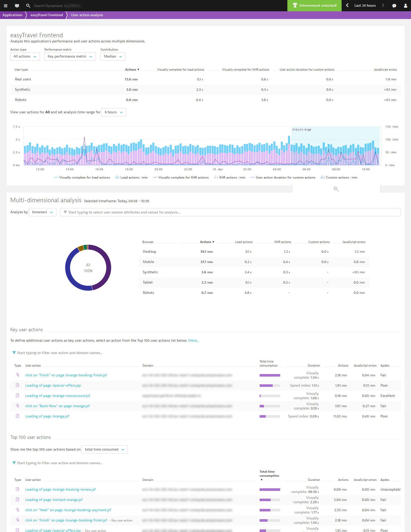Toggle XHR actions /min legend item
The height and width of the screenshot is (532, 411).
pos(230,178)
